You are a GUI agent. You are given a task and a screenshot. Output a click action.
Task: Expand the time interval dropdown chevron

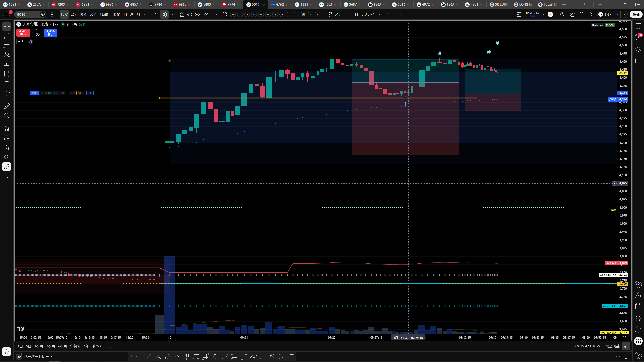(x=145, y=14)
